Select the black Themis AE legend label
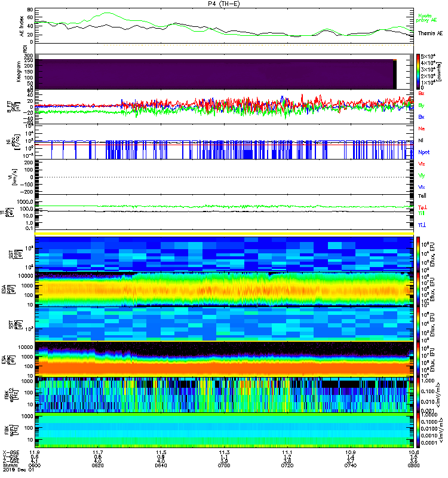This screenshot has width=448, height=478. point(430,33)
